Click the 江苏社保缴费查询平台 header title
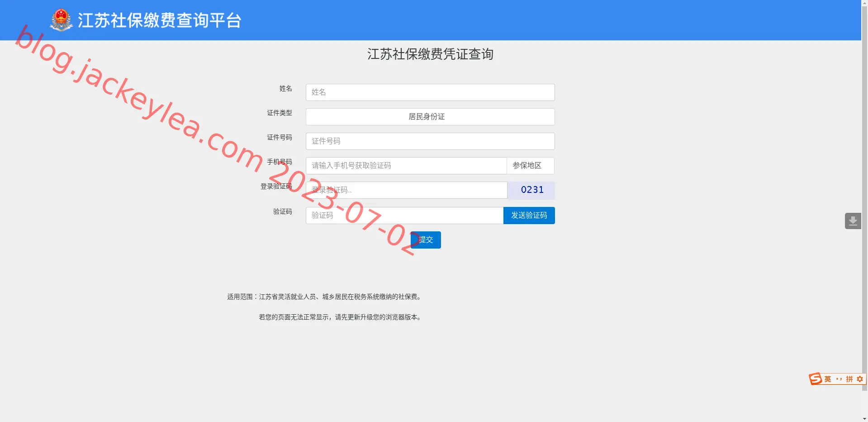 coord(159,20)
